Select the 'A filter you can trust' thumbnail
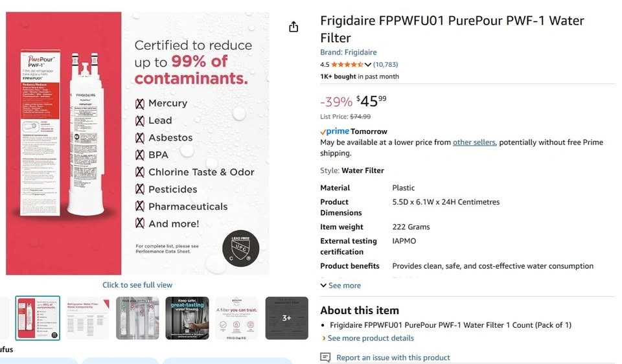 click(236, 318)
